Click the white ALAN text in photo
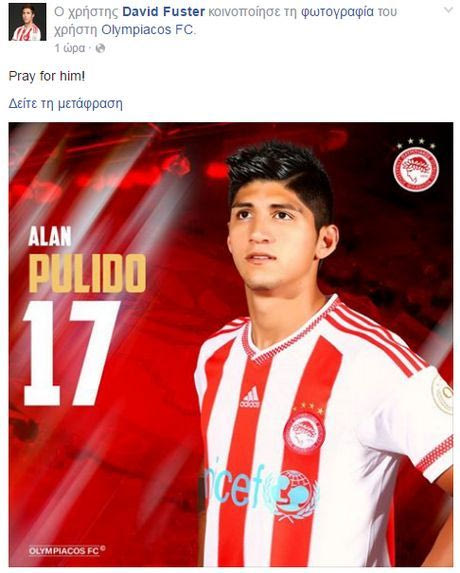Image resolution: width=460 pixels, height=573 pixels. 50,236
